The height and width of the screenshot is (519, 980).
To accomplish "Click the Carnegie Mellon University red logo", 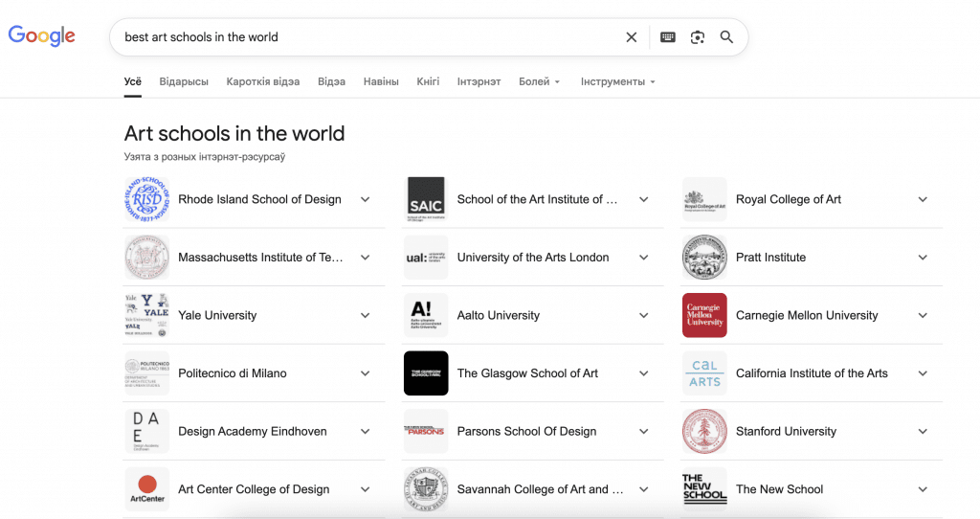I will (x=704, y=315).
